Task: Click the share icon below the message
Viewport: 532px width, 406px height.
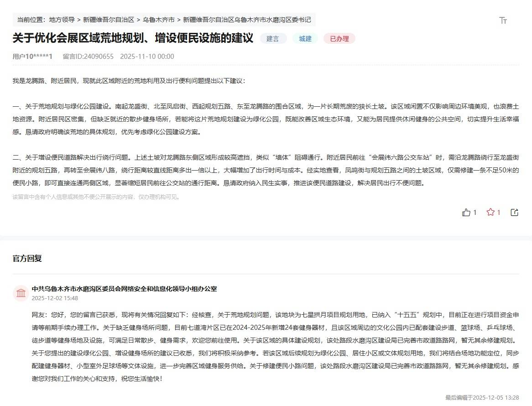Action: [x=514, y=212]
